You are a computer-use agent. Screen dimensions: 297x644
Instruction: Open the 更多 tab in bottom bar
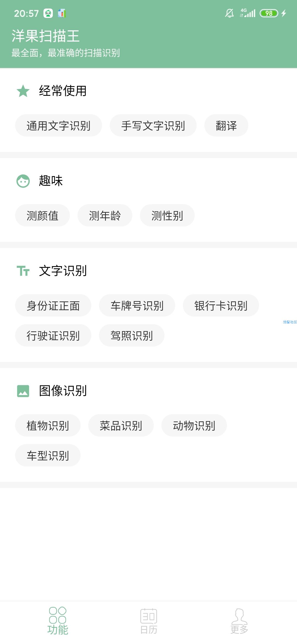[239, 621]
